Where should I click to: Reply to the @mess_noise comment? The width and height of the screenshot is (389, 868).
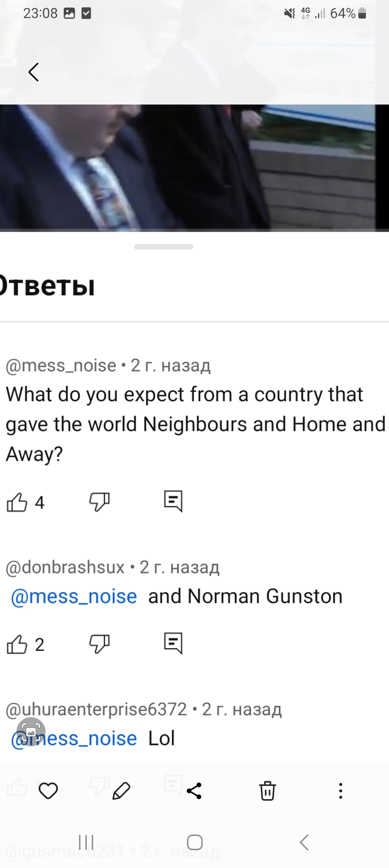[173, 501]
